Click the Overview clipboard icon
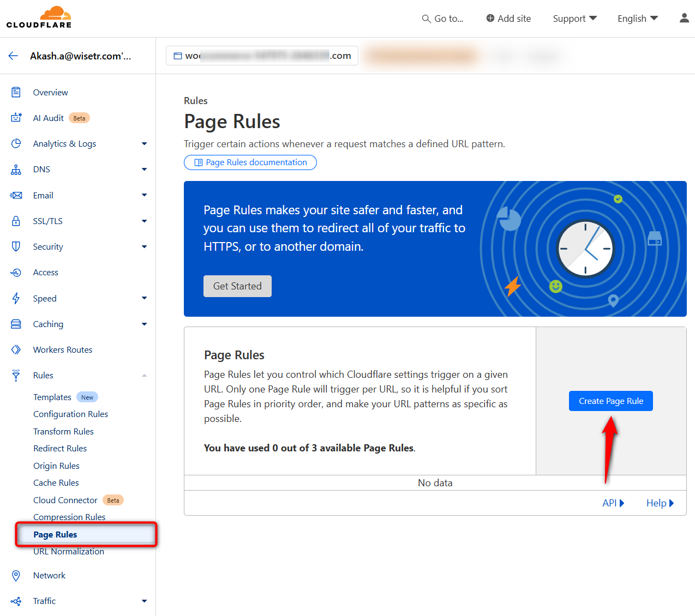The image size is (695, 616). click(16, 92)
